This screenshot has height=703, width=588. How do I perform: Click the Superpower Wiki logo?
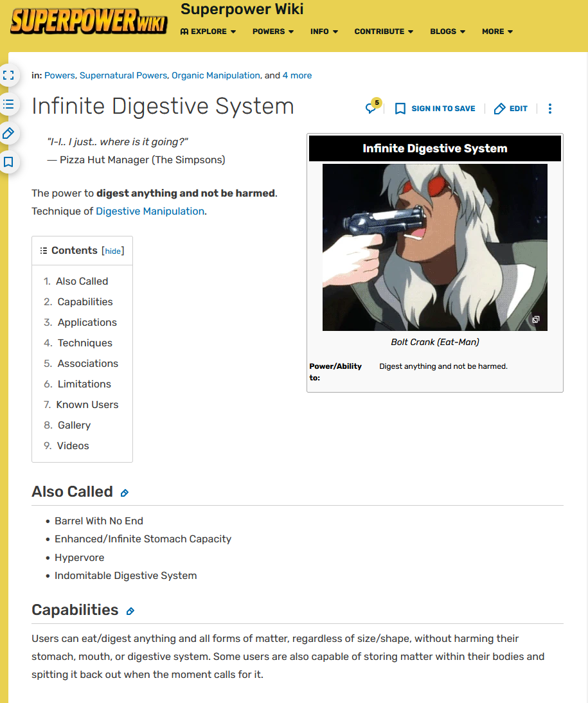click(x=89, y=21)
